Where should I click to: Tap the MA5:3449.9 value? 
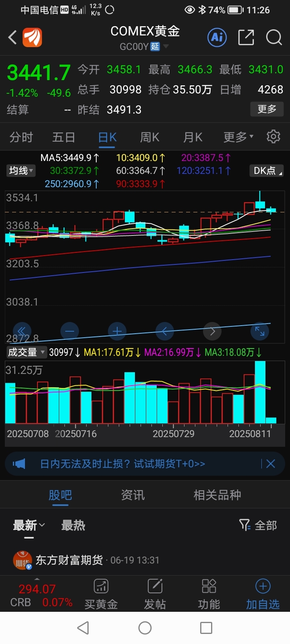70,158
